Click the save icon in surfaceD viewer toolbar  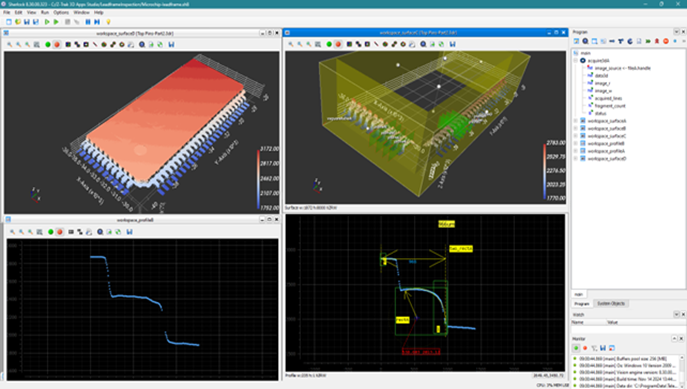tap(171, 44)
